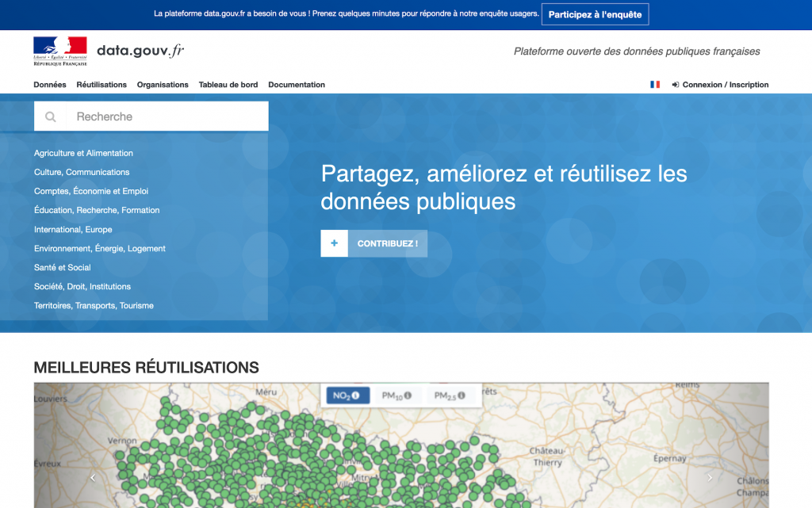Click the info icon beside NO2
This screenshot has height=508, width=812.
[x=356, y=395]
